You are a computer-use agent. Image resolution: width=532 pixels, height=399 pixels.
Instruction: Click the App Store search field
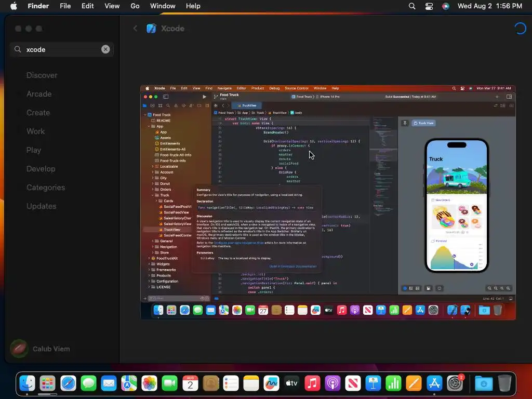pyautogui.click(x=62, y=49)
